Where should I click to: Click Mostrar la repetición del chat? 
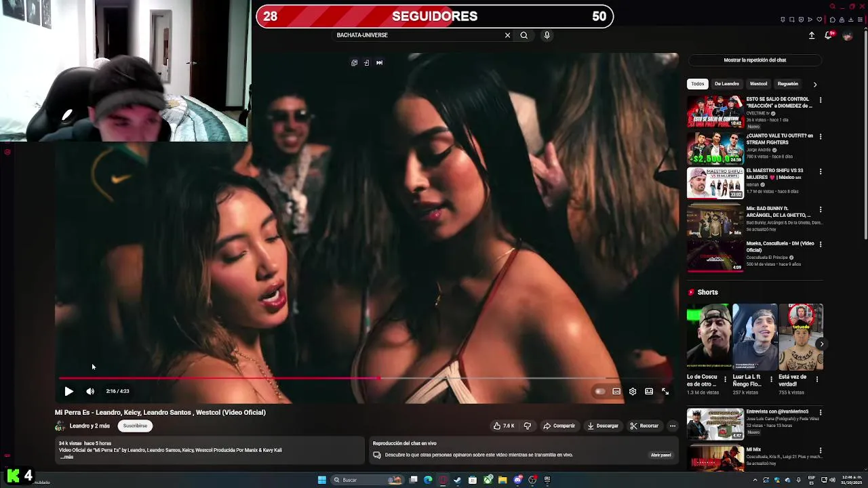[x=755, y=60]
